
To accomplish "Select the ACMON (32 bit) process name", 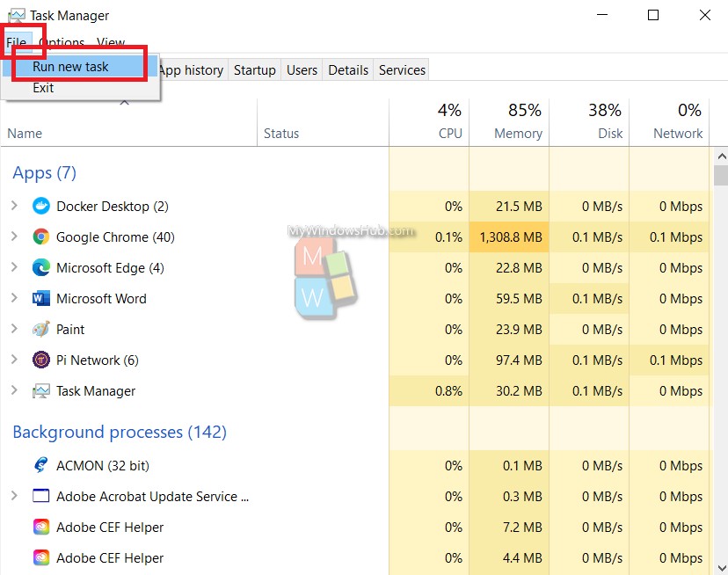I will click(x=103, y=465).
